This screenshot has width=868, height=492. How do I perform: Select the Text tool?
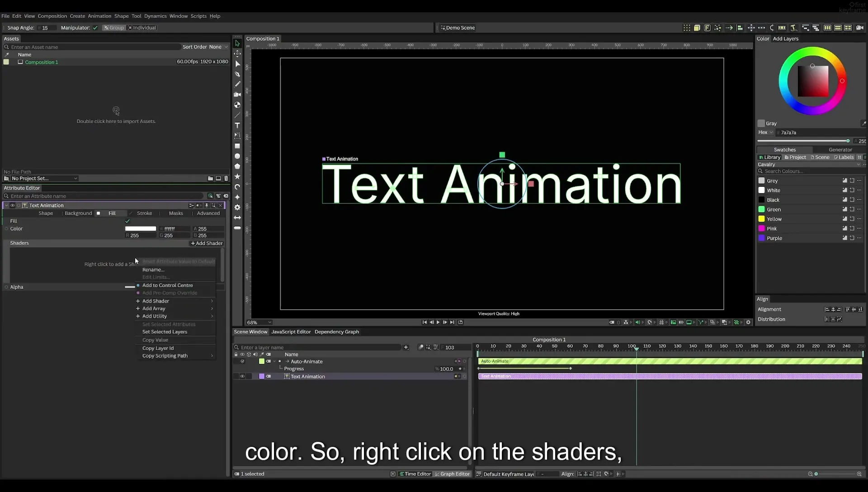(237, 125)
